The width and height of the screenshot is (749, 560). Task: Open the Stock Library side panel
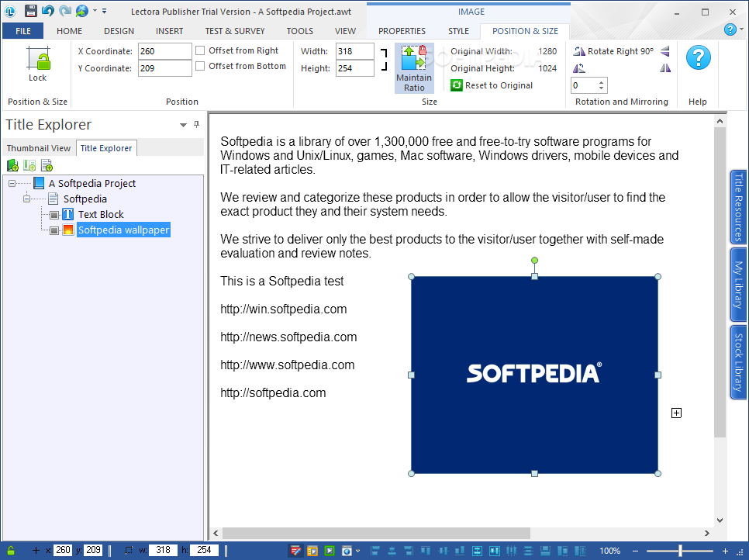pos(738,362)
